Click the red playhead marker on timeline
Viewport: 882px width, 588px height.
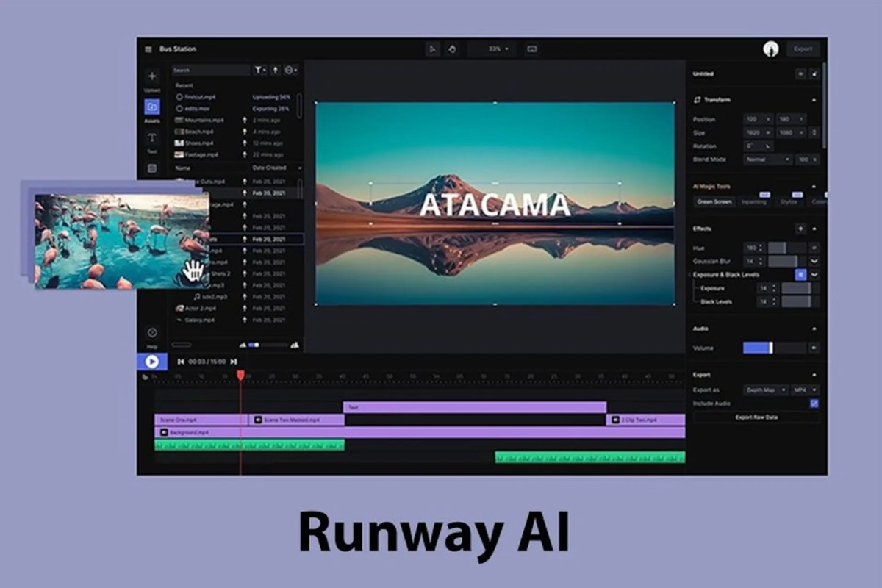240,375
